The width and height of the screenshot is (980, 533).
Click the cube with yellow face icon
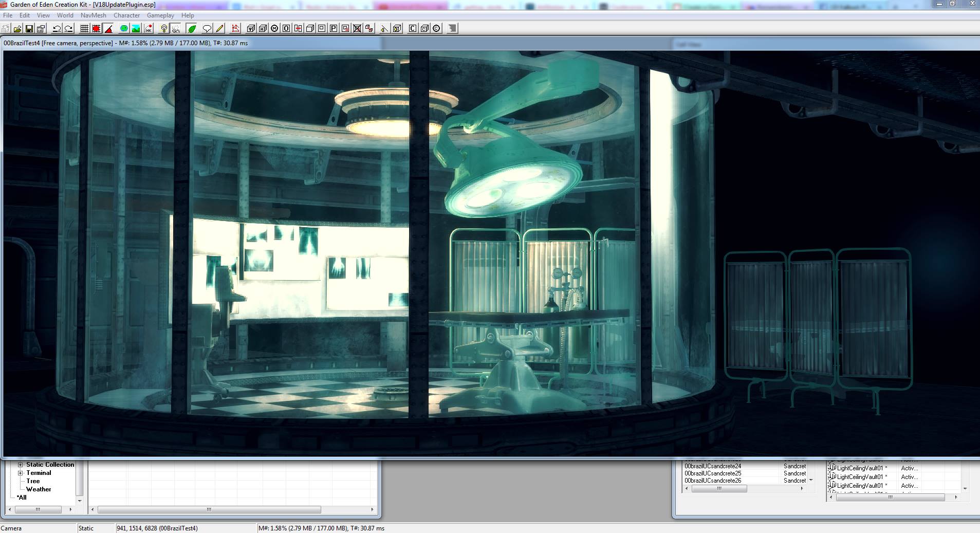[397, 28]
